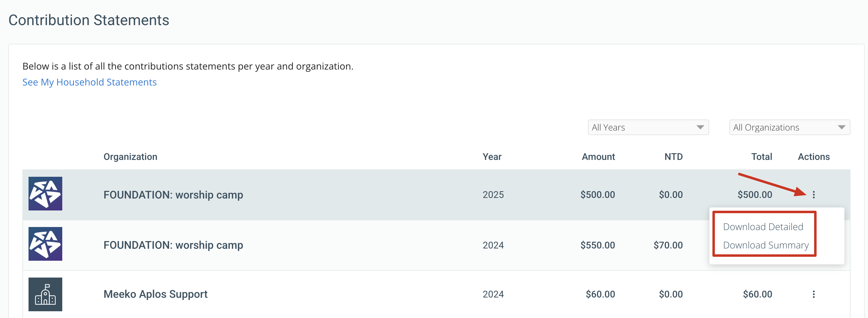Open See My Household Statements link
The width and height of the screenshot is (868, 318).
[x=89, y=82]
